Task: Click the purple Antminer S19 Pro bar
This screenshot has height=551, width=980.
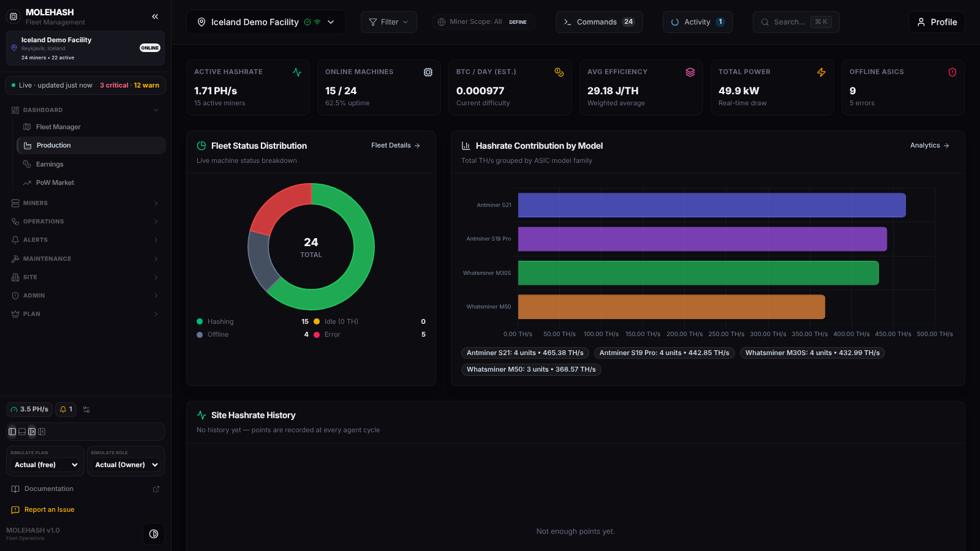Action: point(702,239)
